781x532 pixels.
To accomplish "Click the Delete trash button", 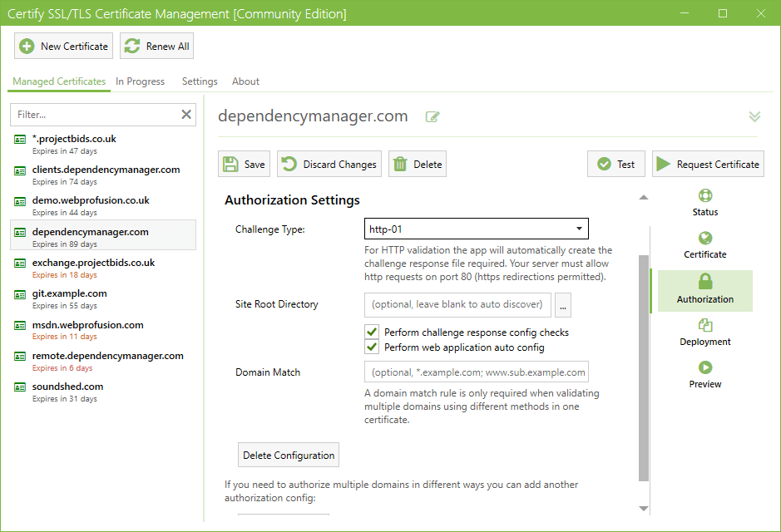I will (418, 165).
